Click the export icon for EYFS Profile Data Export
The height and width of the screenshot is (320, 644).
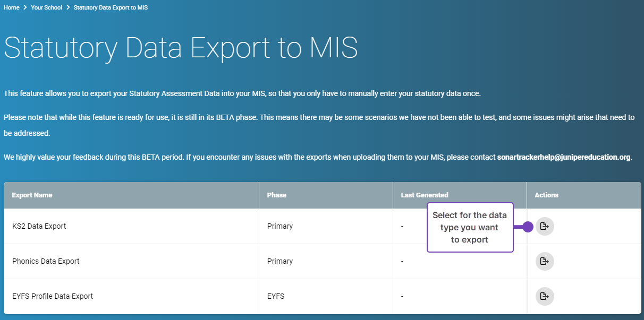coord(545,296)
